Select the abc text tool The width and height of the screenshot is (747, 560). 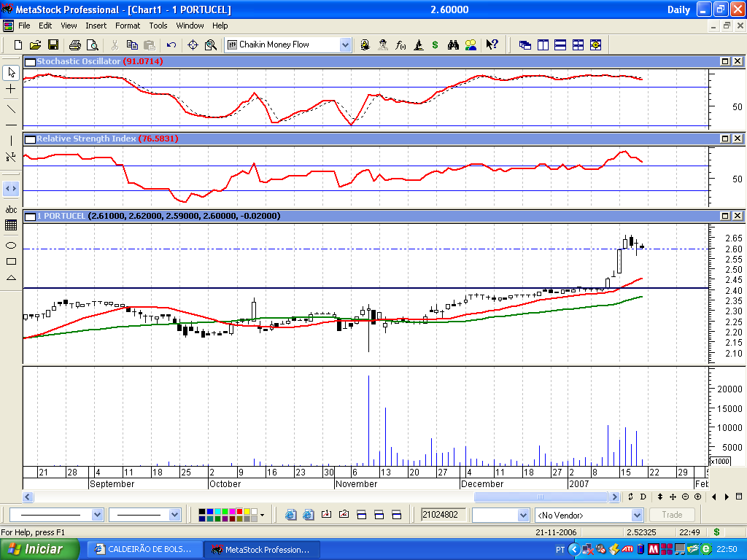(11, 209)
